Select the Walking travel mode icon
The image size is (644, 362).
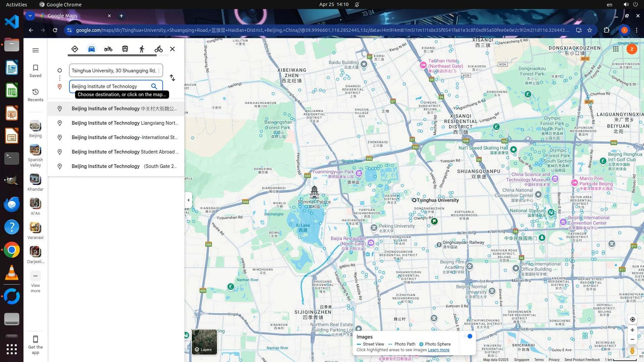click(x=142, y=49)
